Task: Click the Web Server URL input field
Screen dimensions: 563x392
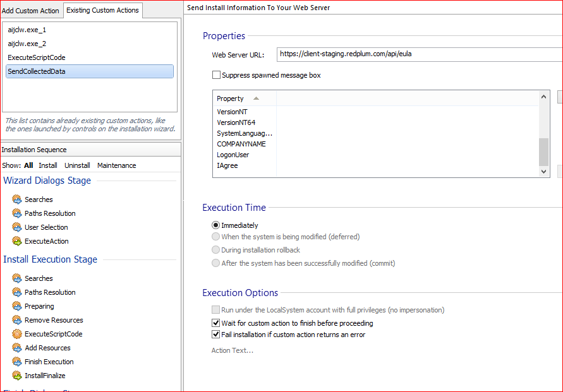Action: click(417, 54)
